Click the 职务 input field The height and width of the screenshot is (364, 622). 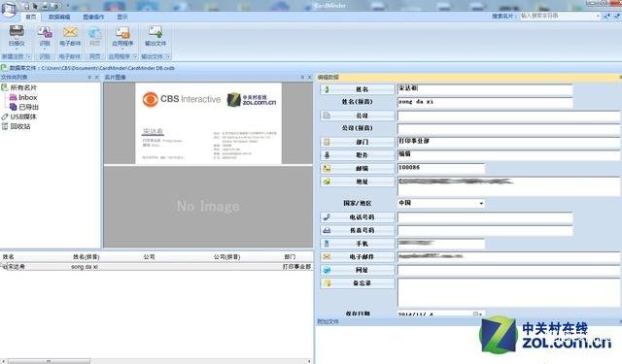[508, 155]
